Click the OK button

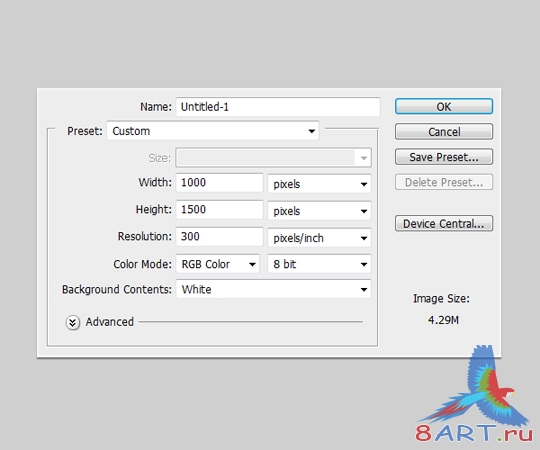444,106
